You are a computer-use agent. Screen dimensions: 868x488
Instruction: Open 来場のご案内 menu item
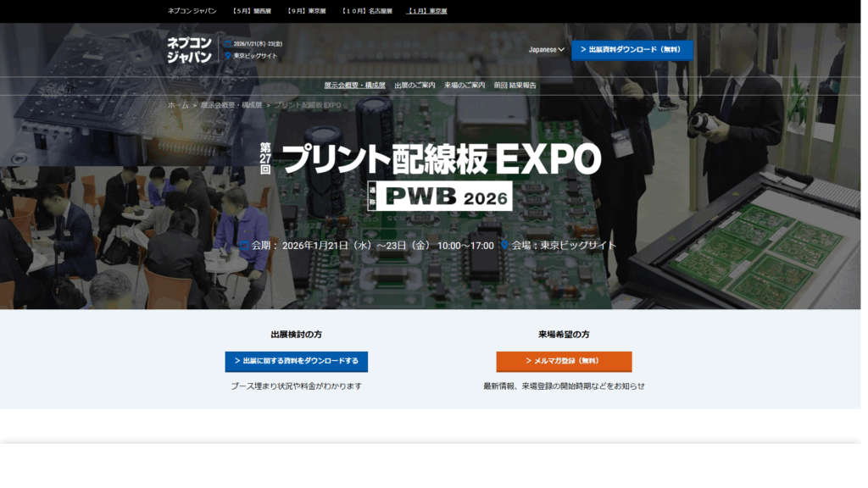(465, 86)
